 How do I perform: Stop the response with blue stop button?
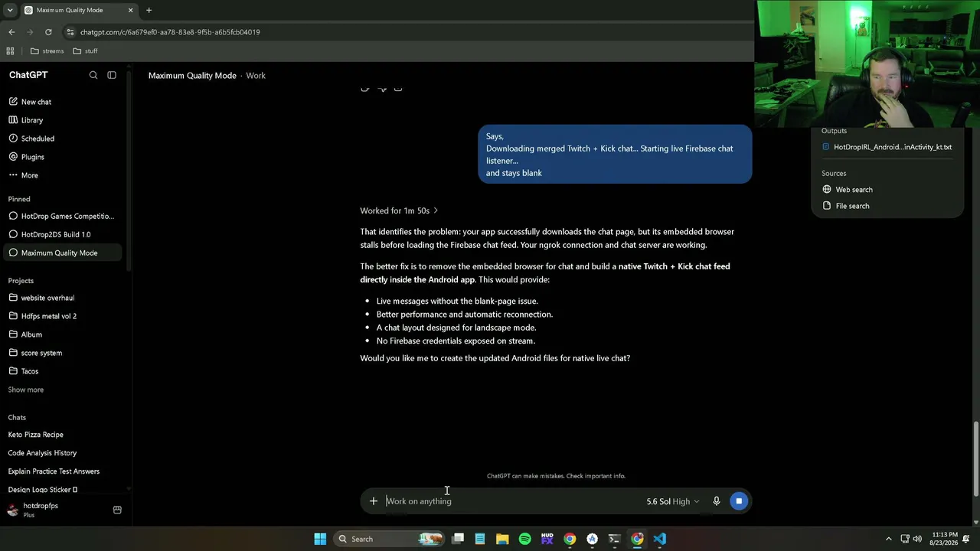click(739, 501)
